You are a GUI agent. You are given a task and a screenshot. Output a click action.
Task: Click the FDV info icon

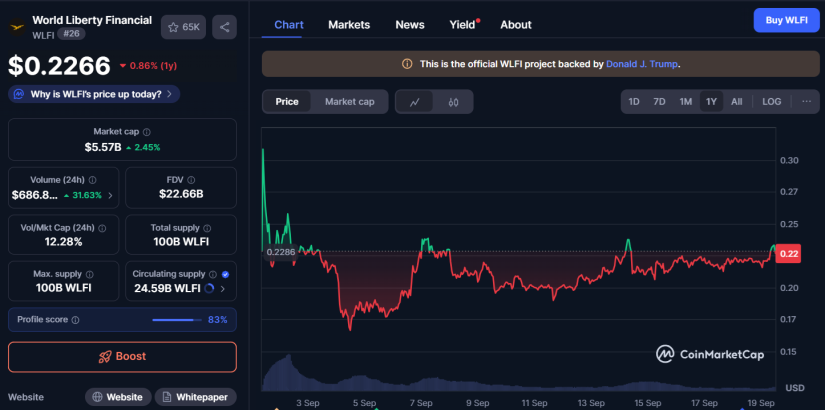[x=191, y=180]
